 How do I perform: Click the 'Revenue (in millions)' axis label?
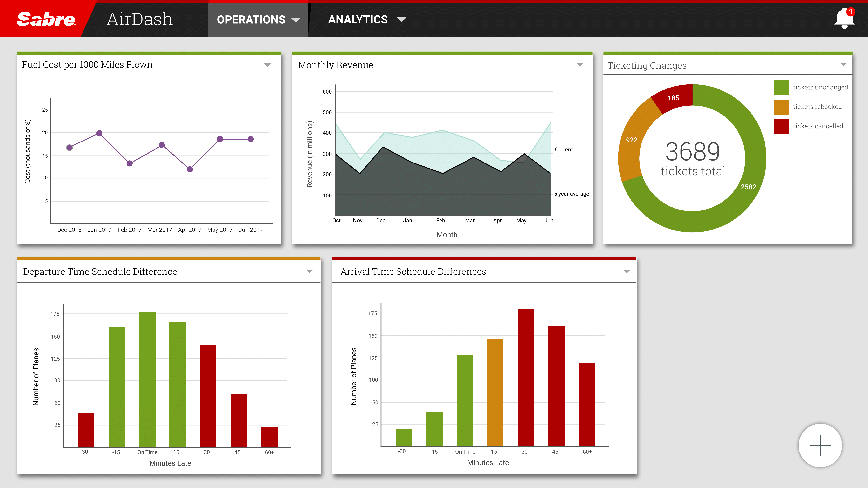pos(310,154)
